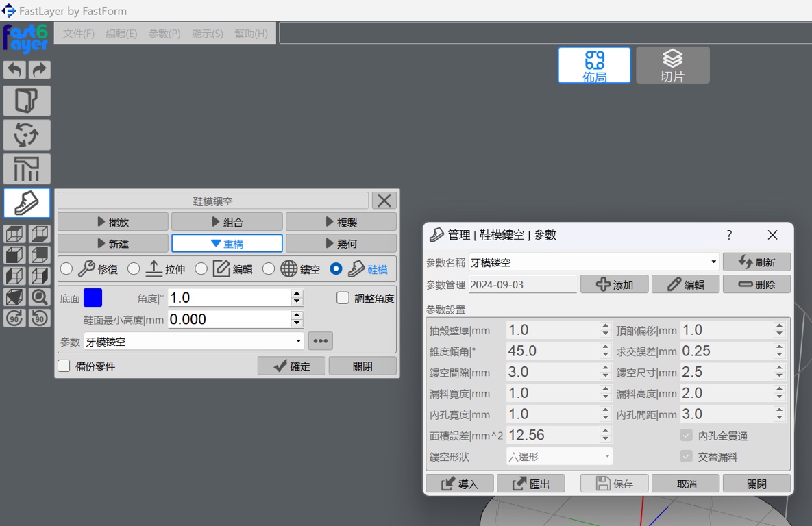Open the 切片 slicing mode
This screenshot has height=526, width=812.
pos(672,66)
